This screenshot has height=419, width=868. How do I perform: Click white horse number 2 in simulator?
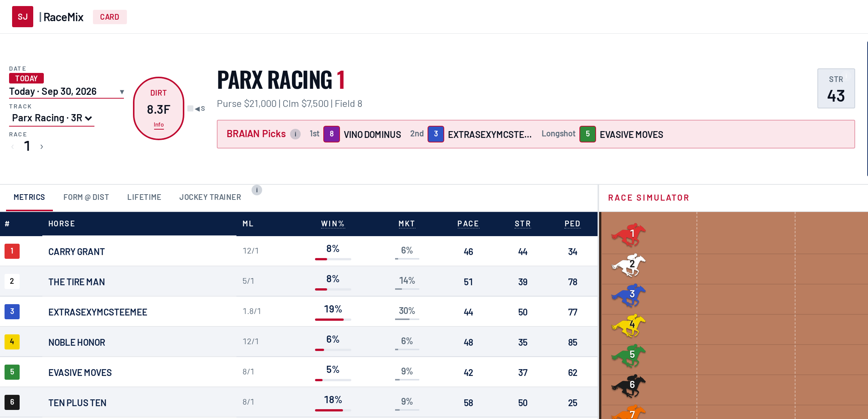point(629,264)
